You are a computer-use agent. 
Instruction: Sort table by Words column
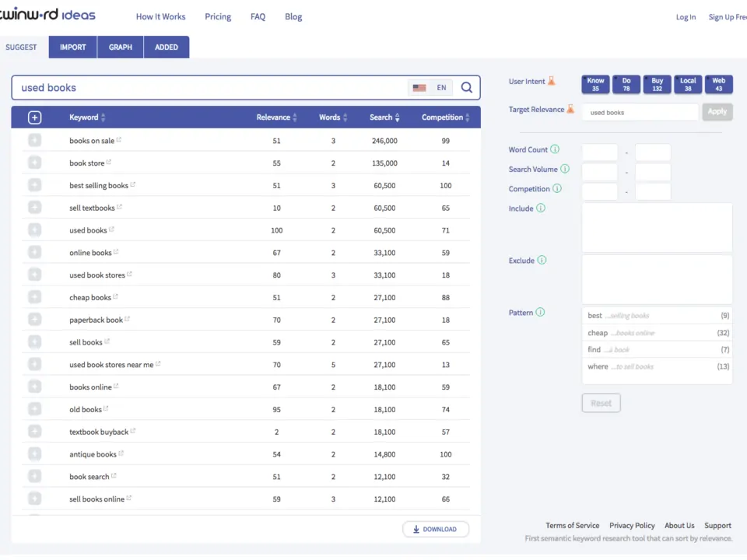333,117
